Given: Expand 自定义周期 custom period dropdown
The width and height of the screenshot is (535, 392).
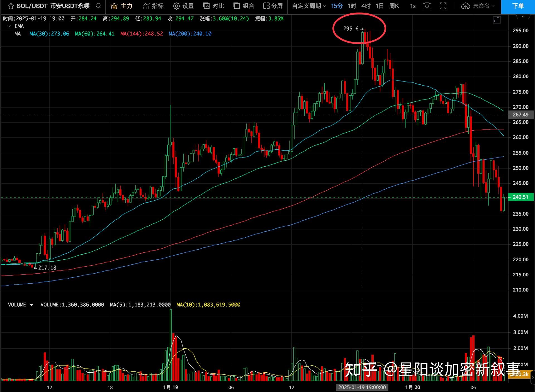Looking at the screenshot, I should pos(309,6).
